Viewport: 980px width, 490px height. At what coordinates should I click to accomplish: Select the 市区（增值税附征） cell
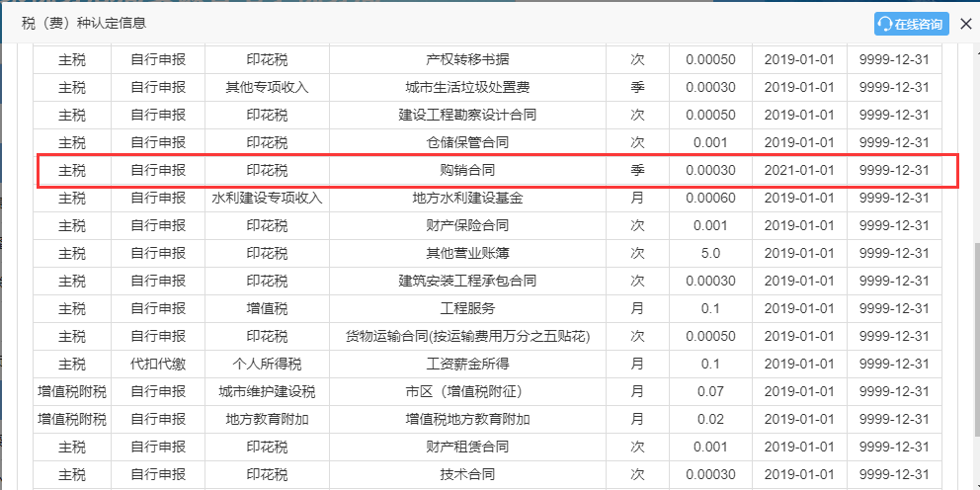pos(467,392)
